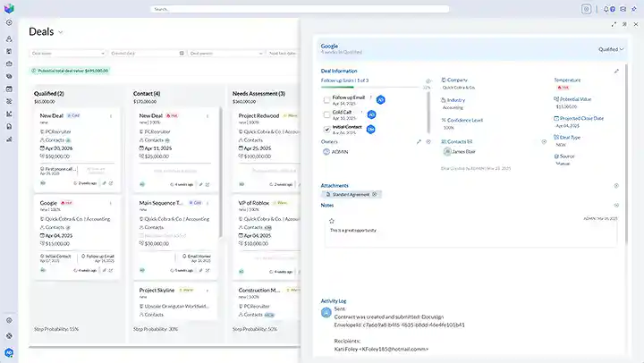Image resolution: width=644 pixels, height=363 pixels.
Task: Click the Activity Log heading
Action: coord(334,301)
